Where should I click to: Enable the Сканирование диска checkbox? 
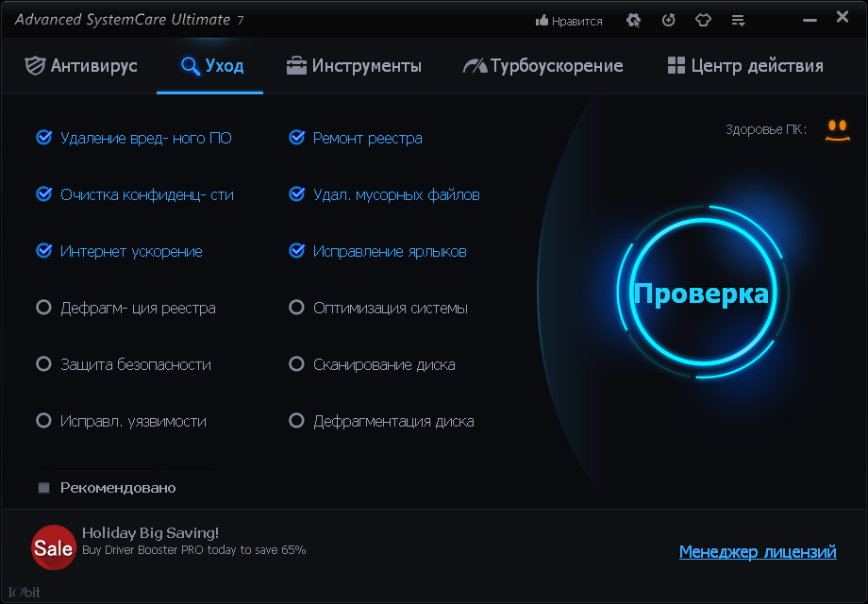(296, 364)
